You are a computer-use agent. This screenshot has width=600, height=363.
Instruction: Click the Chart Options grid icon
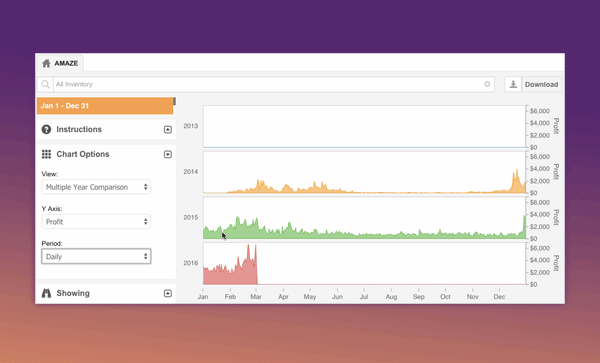46,154
